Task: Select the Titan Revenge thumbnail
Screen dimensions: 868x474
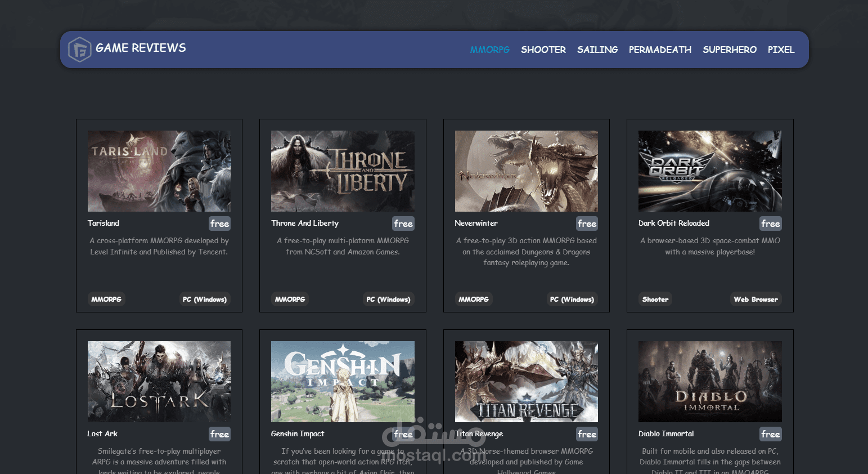Action: pos(527,382)
